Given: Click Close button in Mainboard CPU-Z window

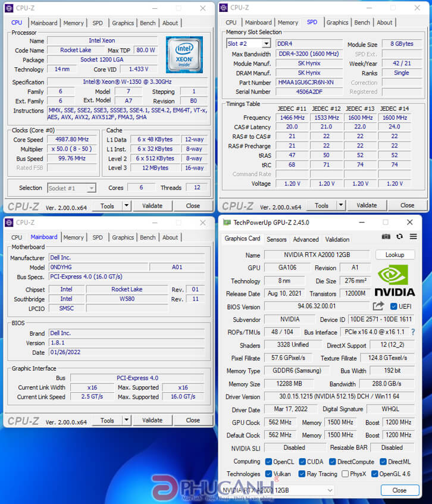Looking at the screenshot, I should pos(193,420).
